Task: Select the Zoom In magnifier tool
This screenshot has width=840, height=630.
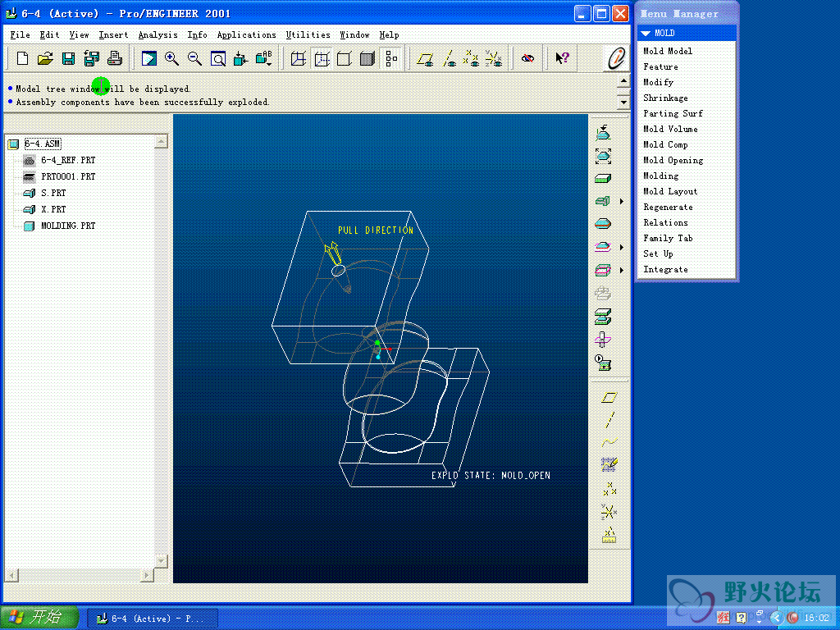Action: [172, 58]
